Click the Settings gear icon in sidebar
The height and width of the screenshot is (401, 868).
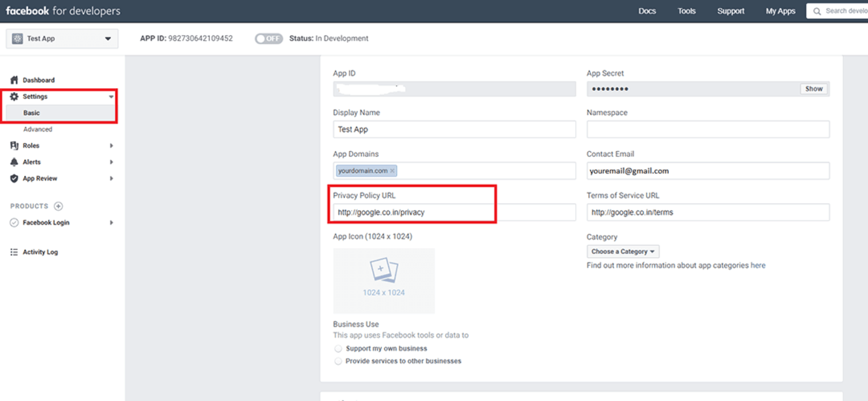coord(15,96)
